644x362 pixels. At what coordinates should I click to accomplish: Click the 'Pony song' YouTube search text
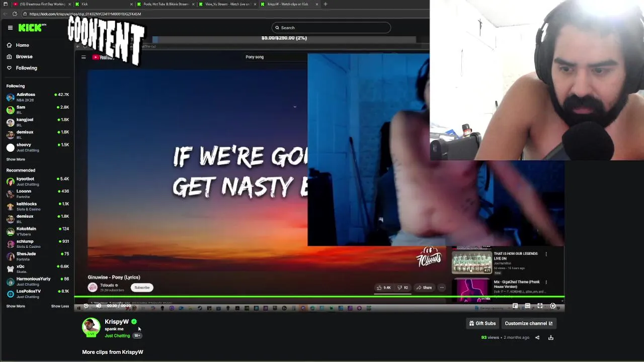click(x=255, y=57)
